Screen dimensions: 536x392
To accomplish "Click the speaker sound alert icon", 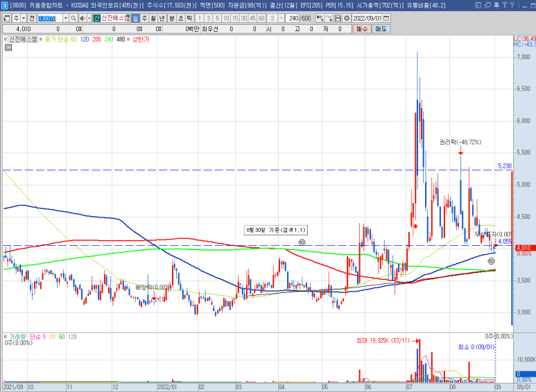I will point(83,19).
